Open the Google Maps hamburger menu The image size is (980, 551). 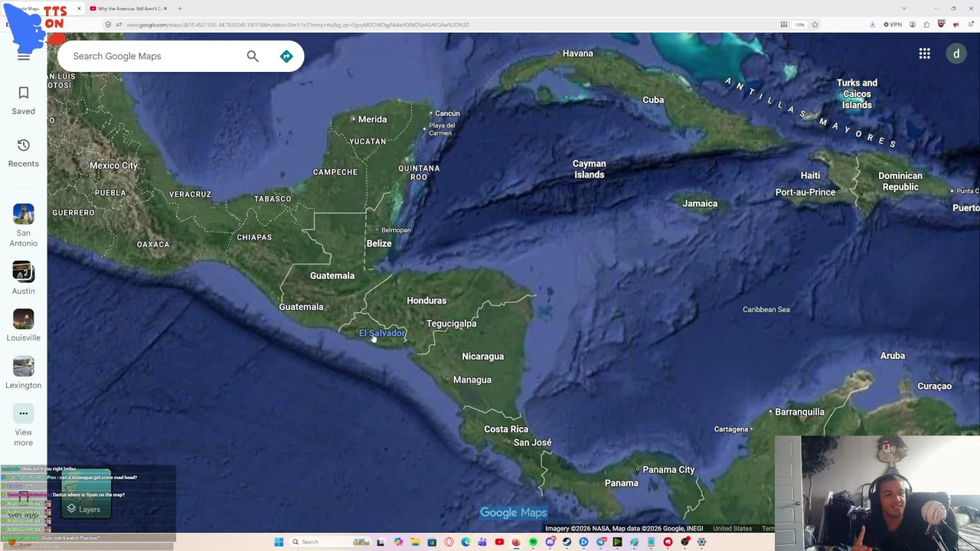tap(24, 56)
